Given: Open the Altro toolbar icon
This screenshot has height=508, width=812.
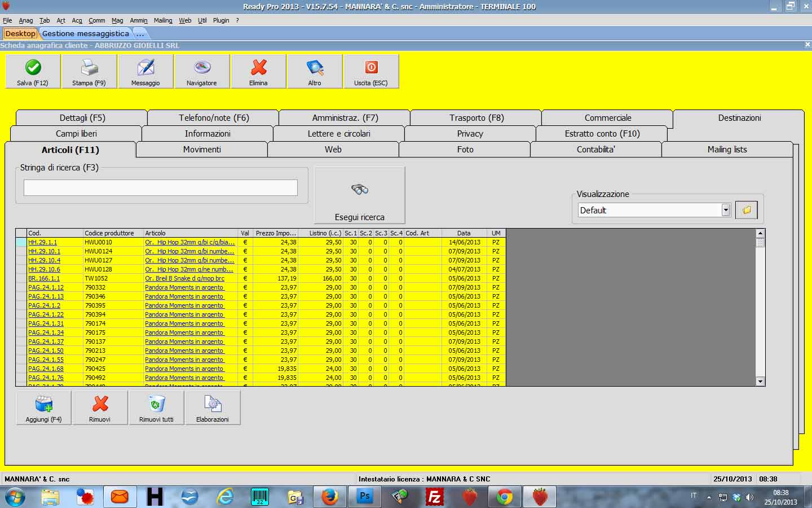Looking at the screenshot, I should 315,68.
